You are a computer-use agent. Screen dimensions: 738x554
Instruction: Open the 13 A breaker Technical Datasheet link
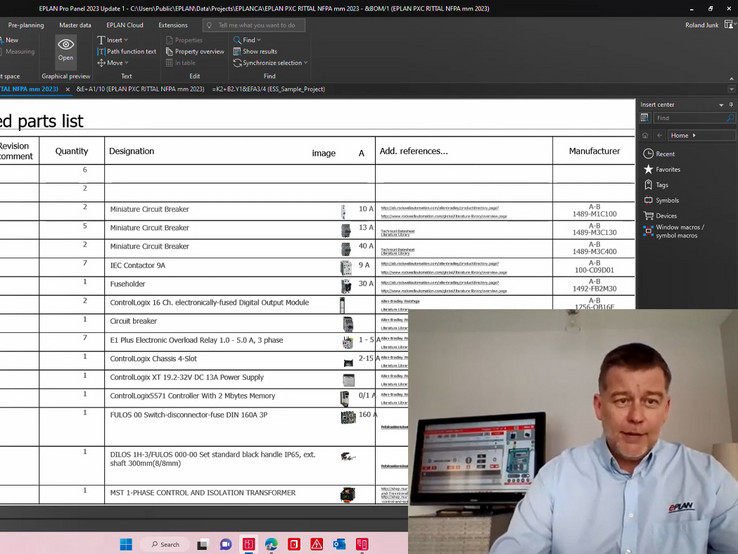click(x=398, y=231)
